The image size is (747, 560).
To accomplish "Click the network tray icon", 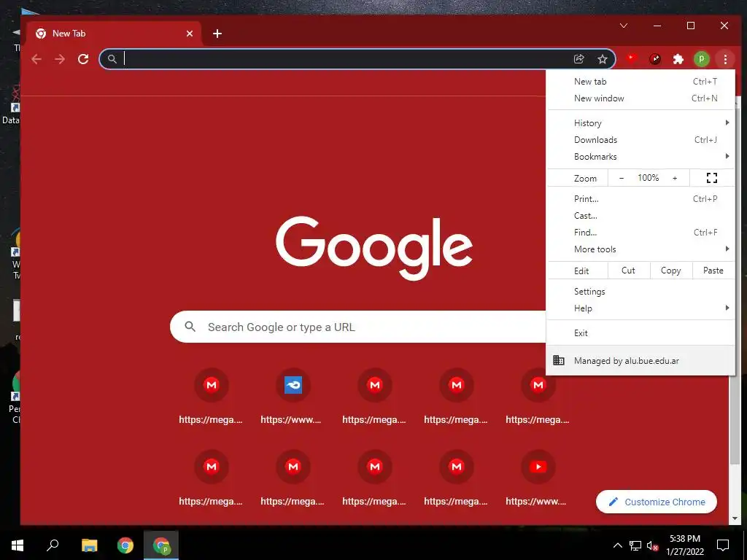I will coord(635,545).
